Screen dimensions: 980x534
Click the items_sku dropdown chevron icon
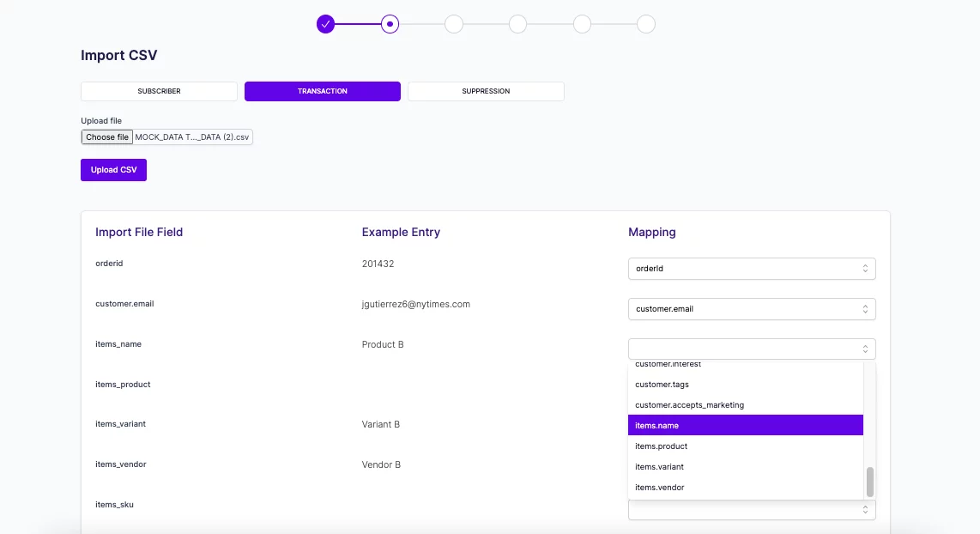pyautogui.click(x=867, y=509)
